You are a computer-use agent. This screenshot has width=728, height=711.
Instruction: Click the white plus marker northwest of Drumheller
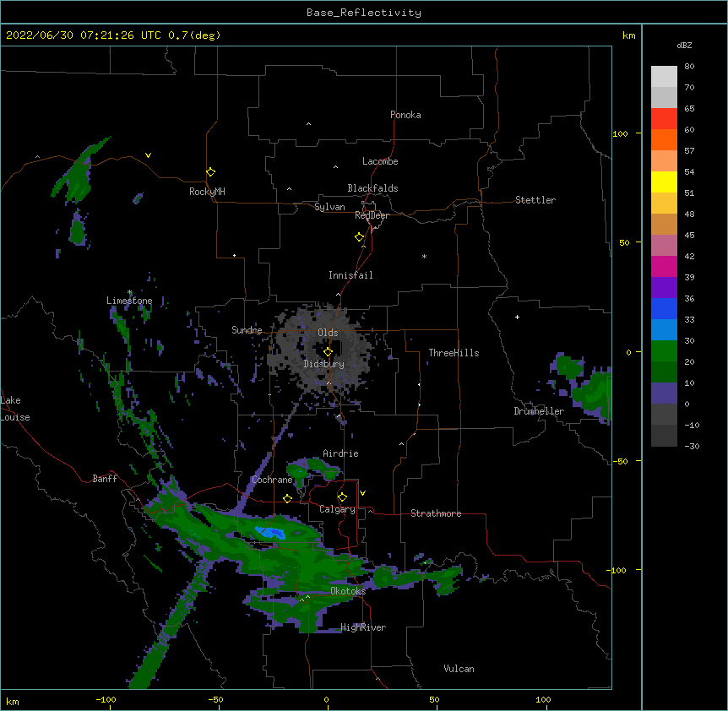517,317
